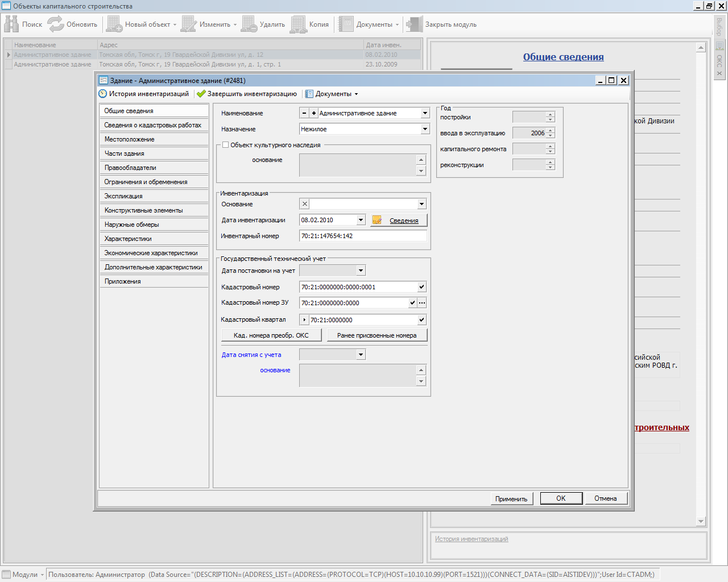Click the plus icon beside Наименование
This screenshot has height=582, width=728.
(313, 113)
